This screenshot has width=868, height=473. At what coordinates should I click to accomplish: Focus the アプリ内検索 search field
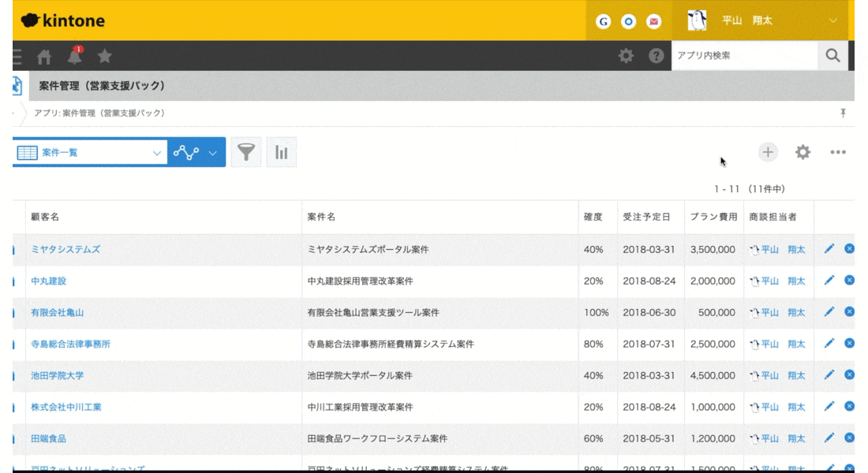[x=745, y=55]
